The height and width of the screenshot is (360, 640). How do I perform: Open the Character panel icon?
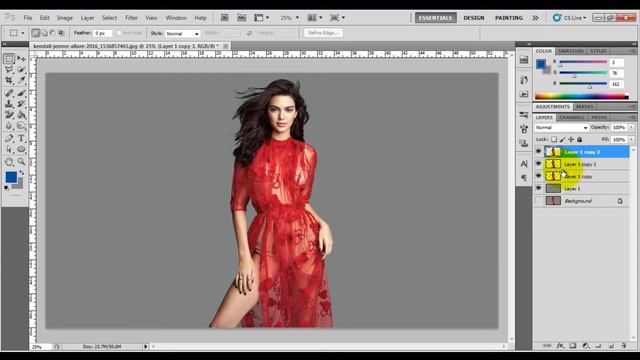click(x=524, y=164)
